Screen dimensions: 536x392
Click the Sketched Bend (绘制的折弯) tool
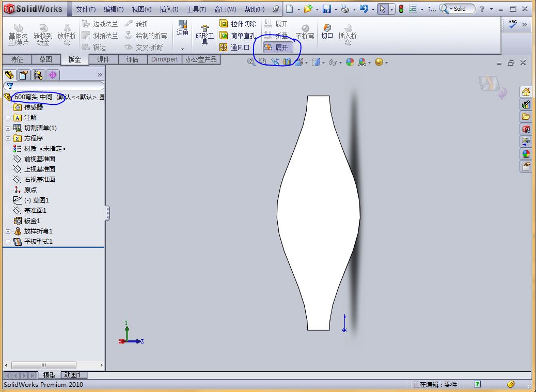click(x=146, y=36)
